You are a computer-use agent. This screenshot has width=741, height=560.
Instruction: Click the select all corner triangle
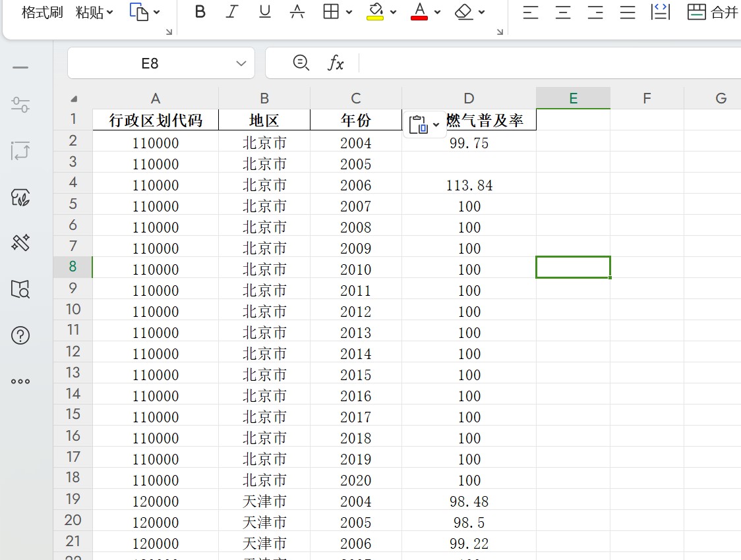click(74, 99)
